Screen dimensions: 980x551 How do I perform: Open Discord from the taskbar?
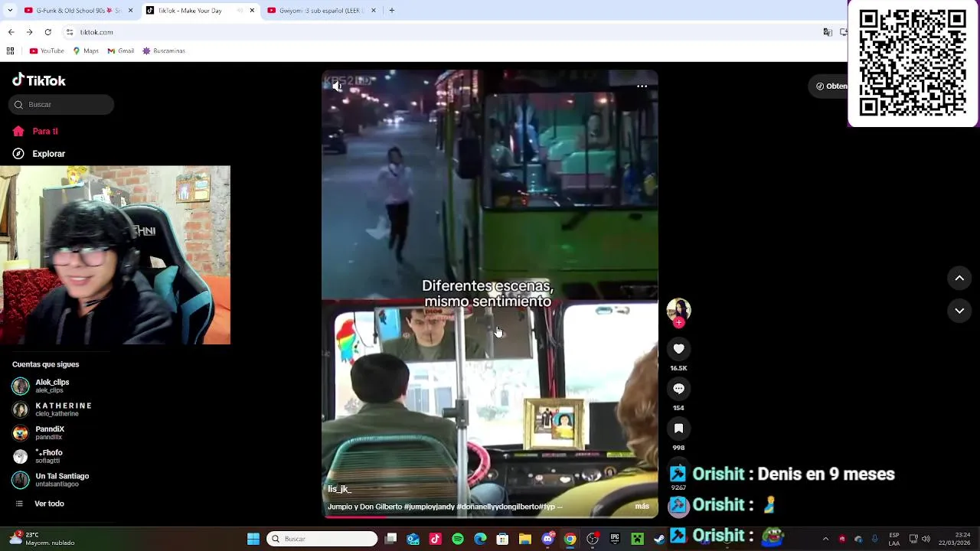coord(547,540)
